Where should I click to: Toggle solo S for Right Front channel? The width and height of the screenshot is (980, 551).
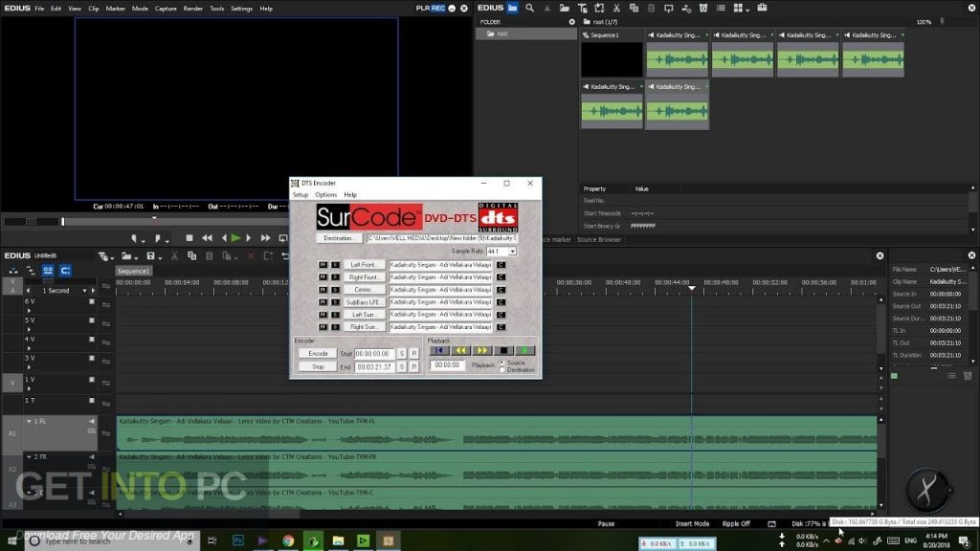pyautogui.click(x=335, y=277)
